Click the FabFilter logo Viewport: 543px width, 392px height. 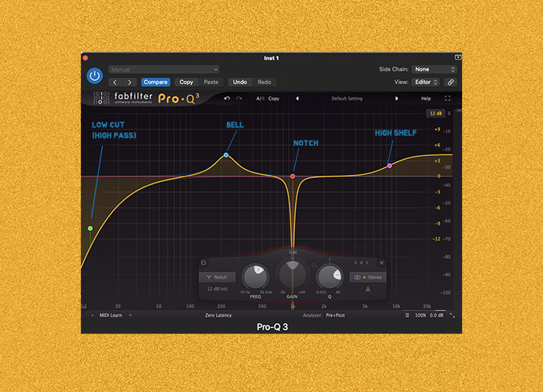(x=123, y=98)
